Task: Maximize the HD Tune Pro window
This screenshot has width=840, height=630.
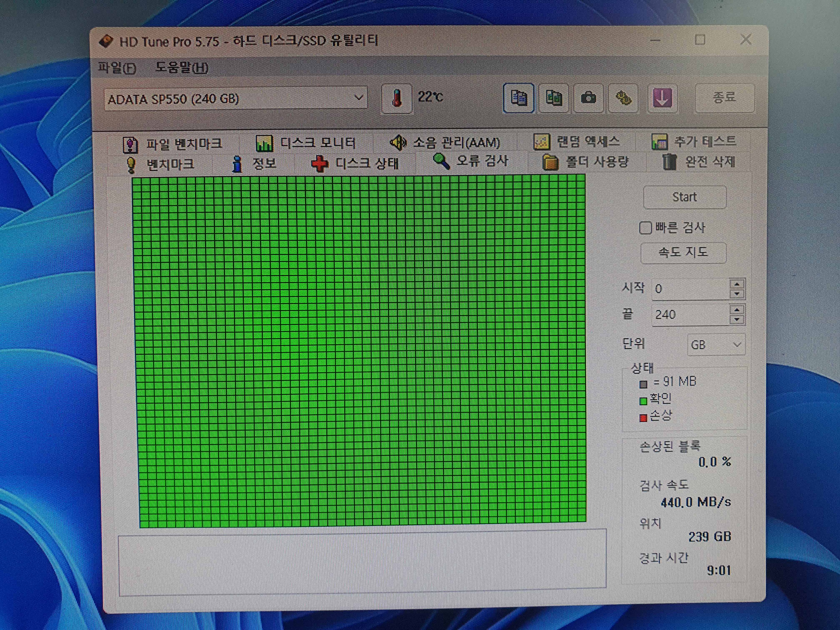Action: tap(700, 40)
